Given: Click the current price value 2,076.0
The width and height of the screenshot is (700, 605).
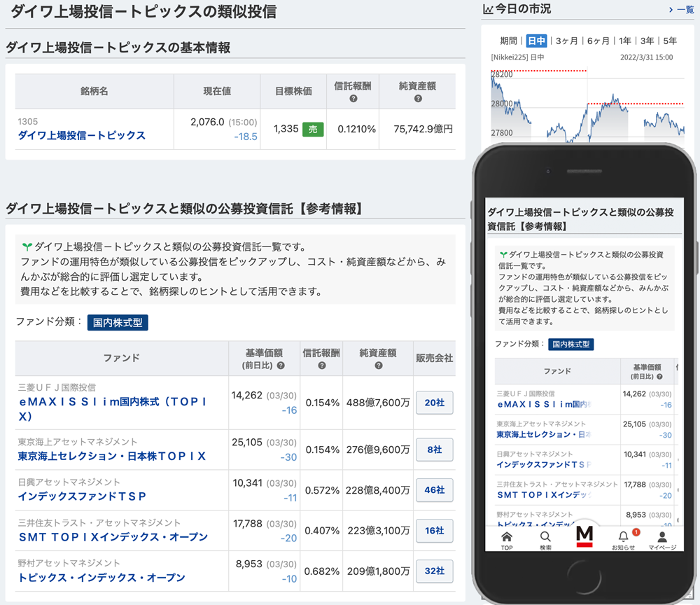Looking at the screenshot, I should click(207, 122).
